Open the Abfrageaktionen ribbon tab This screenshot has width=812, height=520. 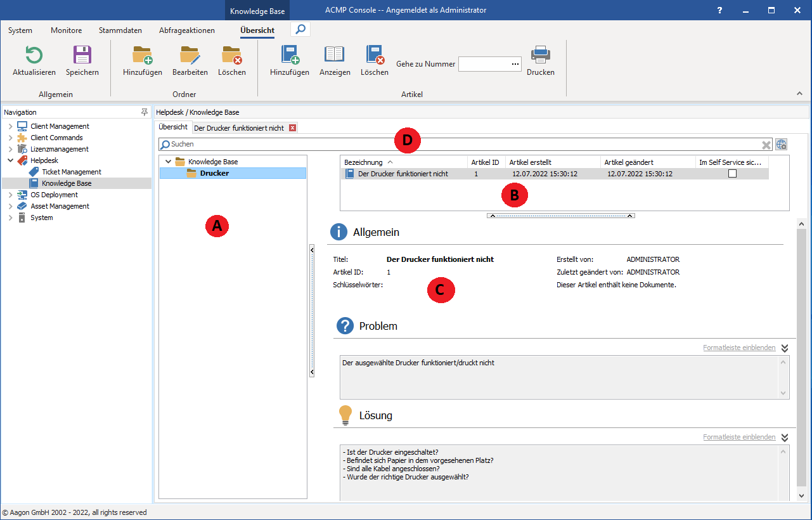187,30
